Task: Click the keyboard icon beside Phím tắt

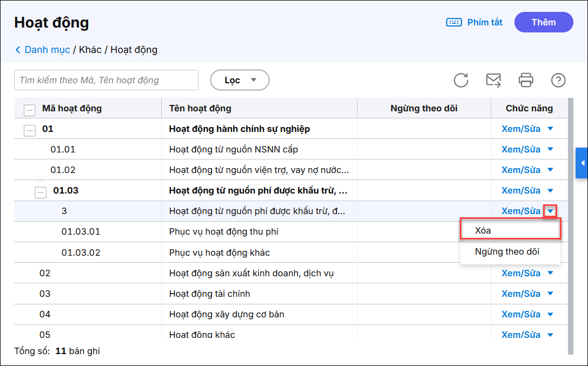Action: [453, 23]
